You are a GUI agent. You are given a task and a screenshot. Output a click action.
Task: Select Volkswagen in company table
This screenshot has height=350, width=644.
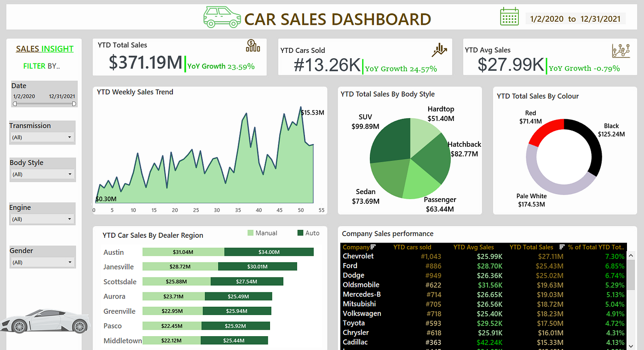362,314
